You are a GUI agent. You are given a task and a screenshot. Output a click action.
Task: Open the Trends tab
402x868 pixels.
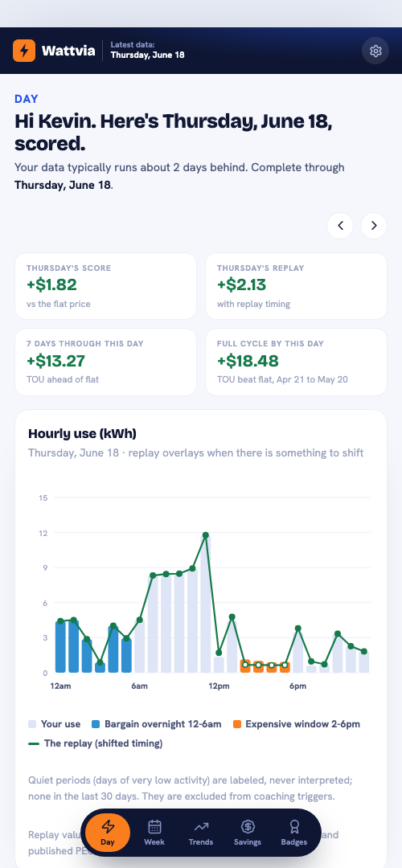(201, 832)
